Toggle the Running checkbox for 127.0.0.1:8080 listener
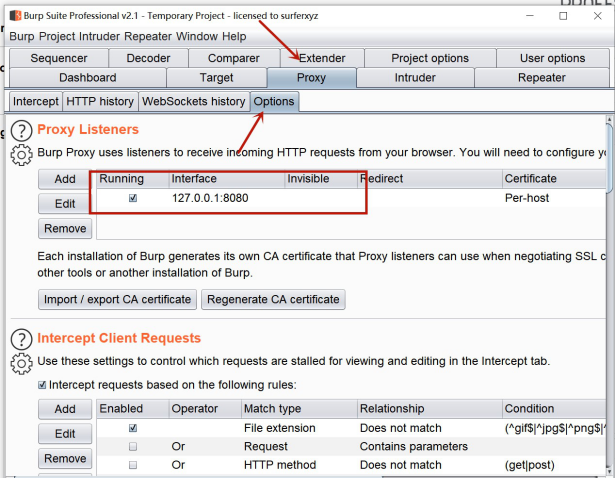This screenshot has width=616, height=478. tap(133, 198)
